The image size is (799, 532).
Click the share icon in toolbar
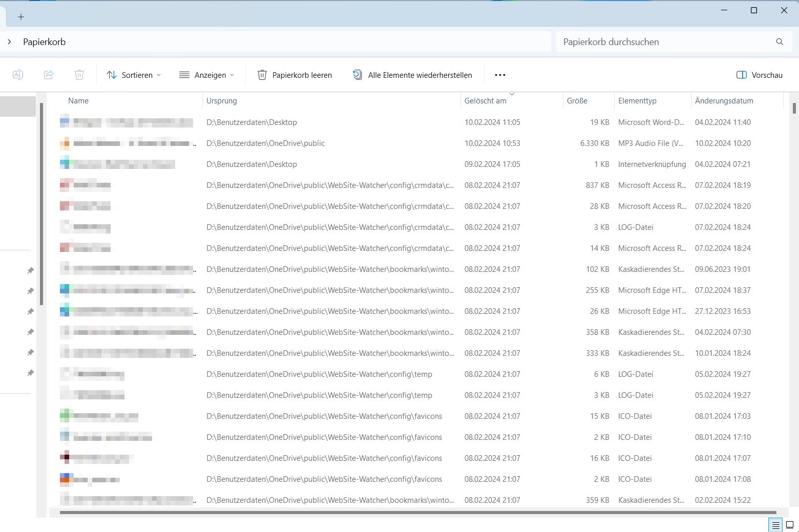click(x=49, y=75)
